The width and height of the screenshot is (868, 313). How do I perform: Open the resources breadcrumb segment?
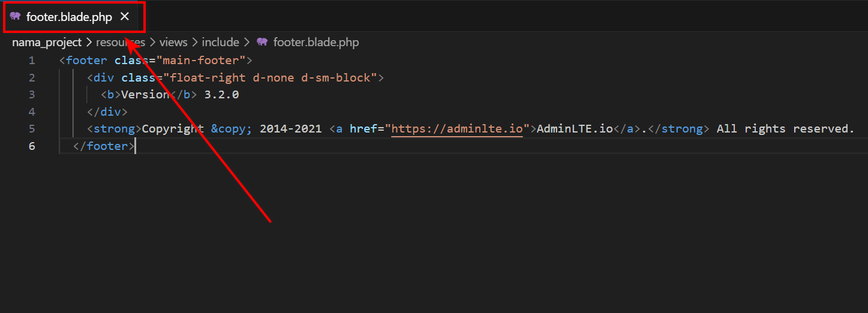pos(121,43)
